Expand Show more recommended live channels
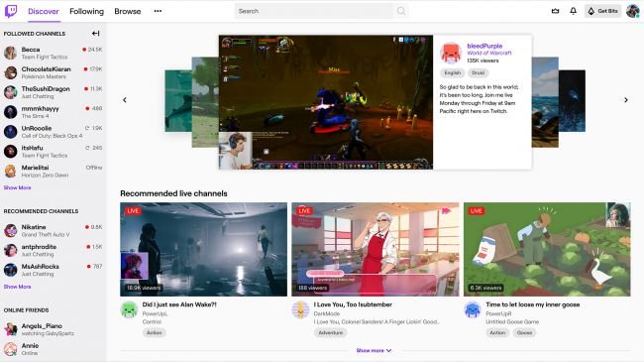Viewport: 644px width, 362px height. pos(374,350)
